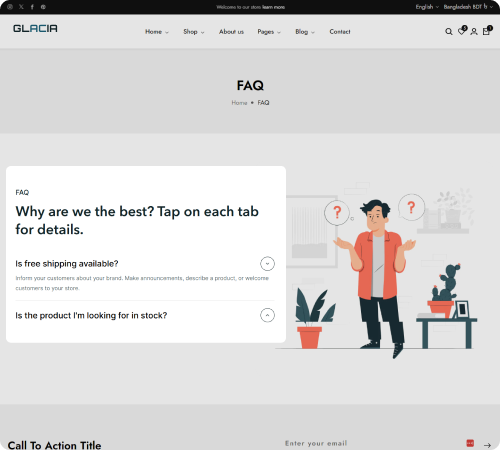Image resolution: width=500 pixels, height=450 pixels.
Task: Open the Shop menu
Action: tap(194, 32)
